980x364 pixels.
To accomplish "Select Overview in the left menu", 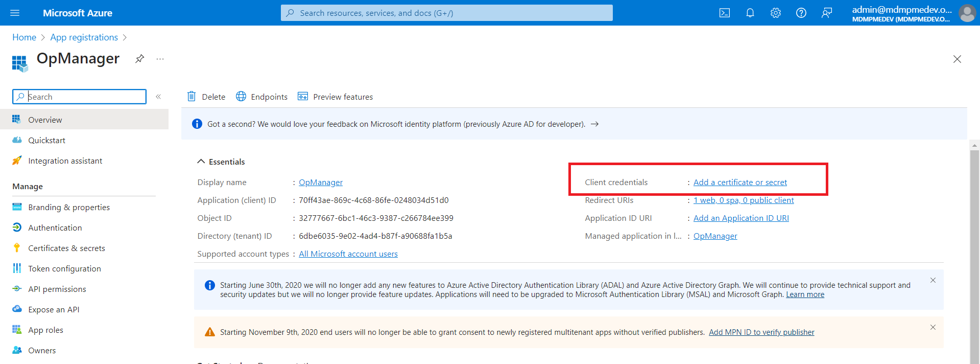I will 84,120.
